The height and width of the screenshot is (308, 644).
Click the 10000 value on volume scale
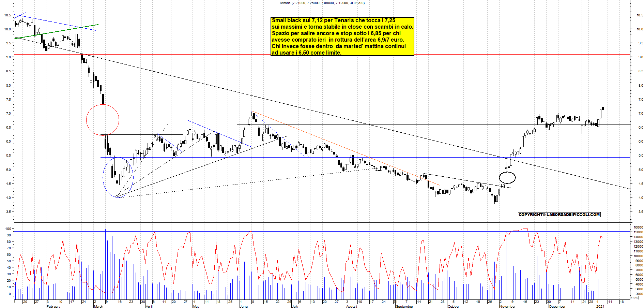[638, 256]
